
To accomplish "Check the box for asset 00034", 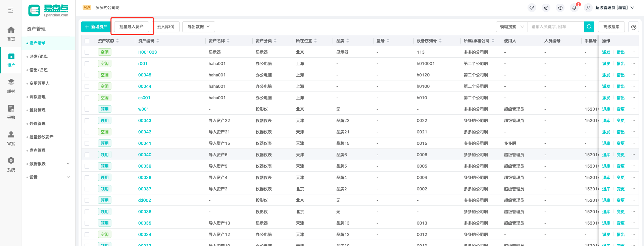I will click(87, 235).
